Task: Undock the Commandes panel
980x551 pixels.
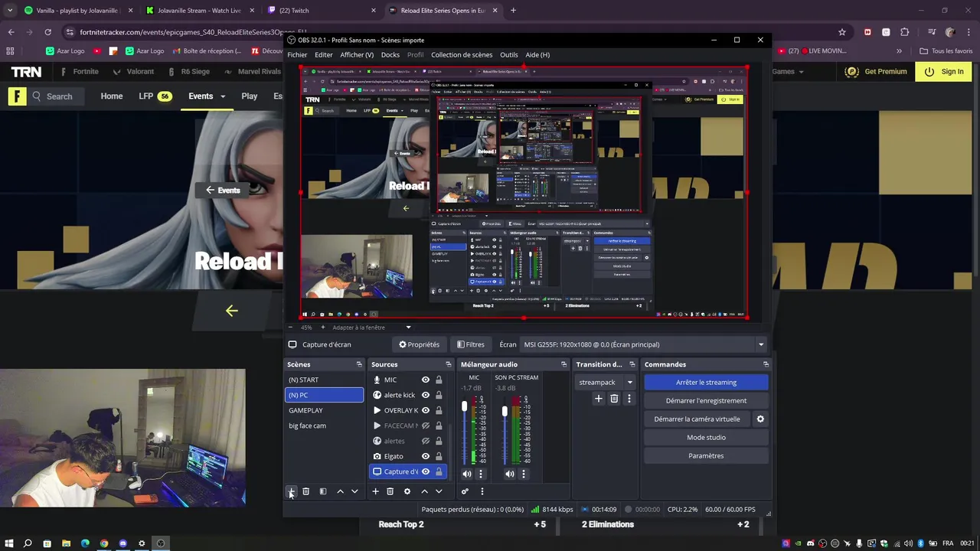Action: [x=766, y=364]
